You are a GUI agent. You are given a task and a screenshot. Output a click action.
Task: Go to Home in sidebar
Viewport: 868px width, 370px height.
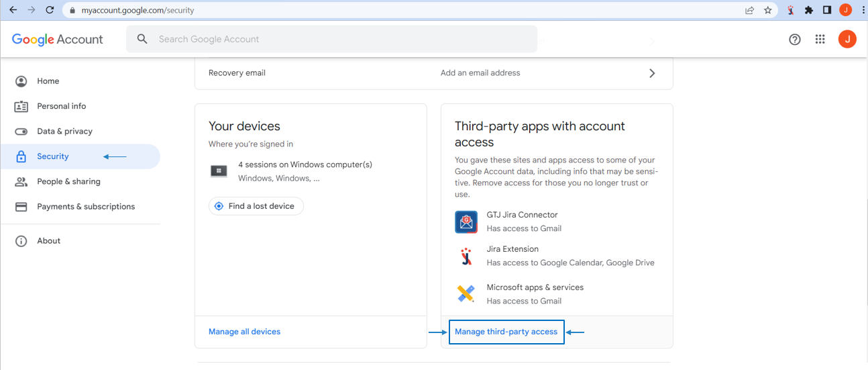point(48,81)
